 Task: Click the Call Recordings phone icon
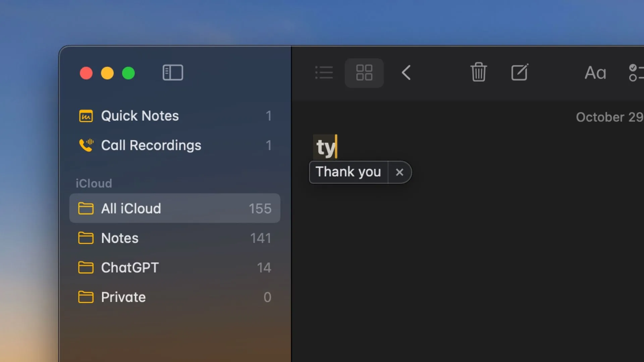[86, 145]
